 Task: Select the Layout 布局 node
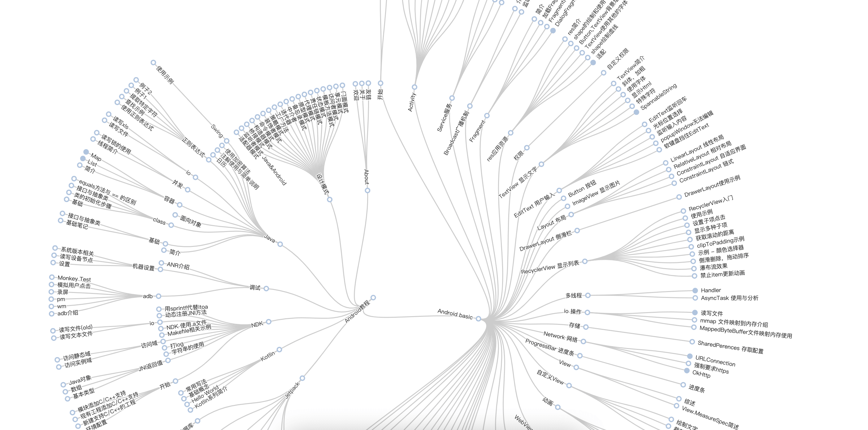(x=571, y=214)
